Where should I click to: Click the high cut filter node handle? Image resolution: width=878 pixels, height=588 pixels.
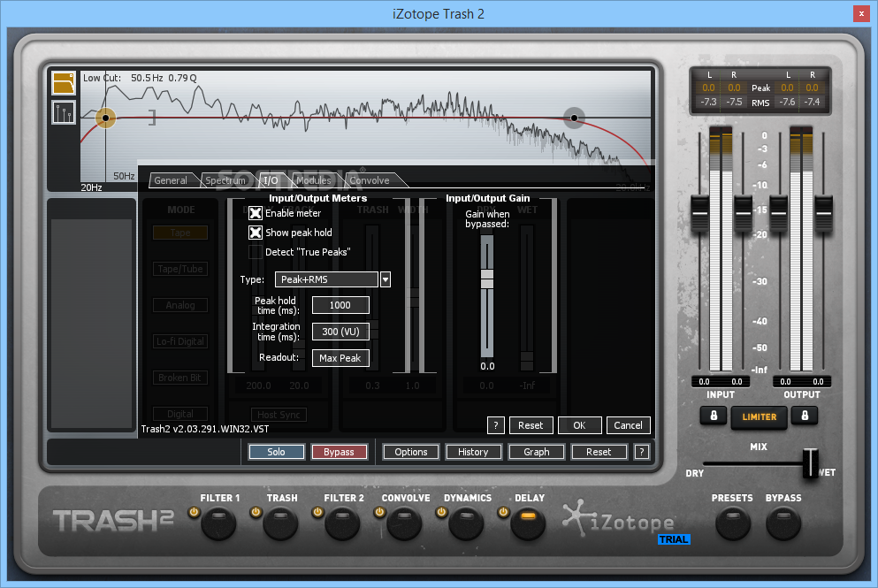click(x=574, y=118)
